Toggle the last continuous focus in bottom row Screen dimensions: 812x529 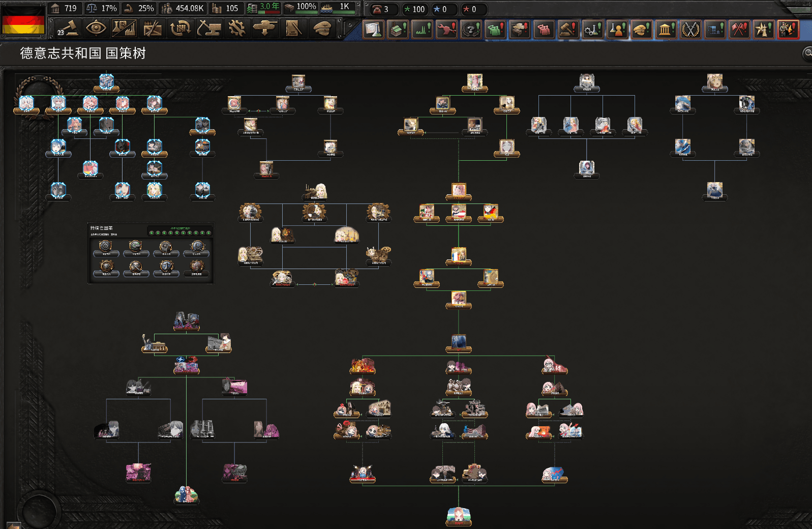(x=196, y=268)
